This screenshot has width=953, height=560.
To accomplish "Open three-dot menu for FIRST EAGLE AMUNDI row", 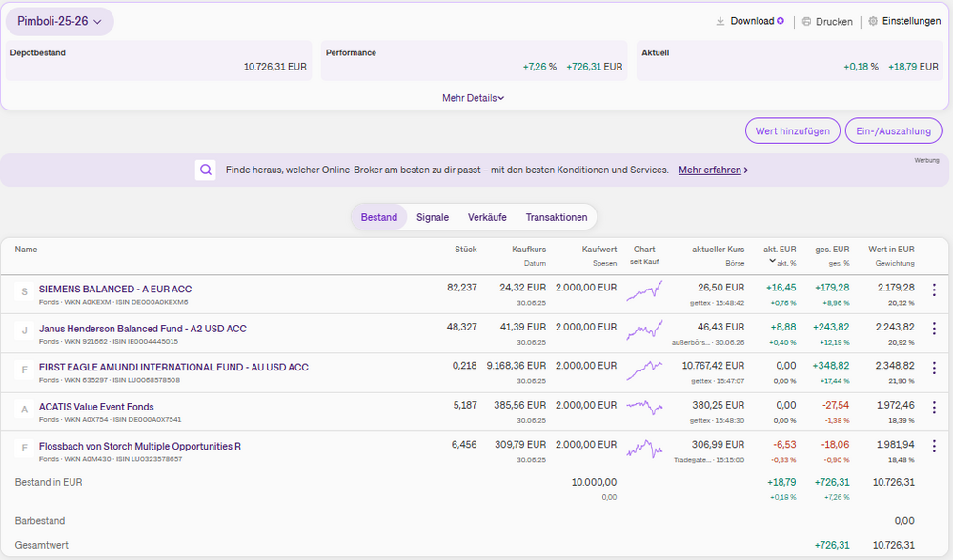I will pyautogui.click(x=934, y=368).
